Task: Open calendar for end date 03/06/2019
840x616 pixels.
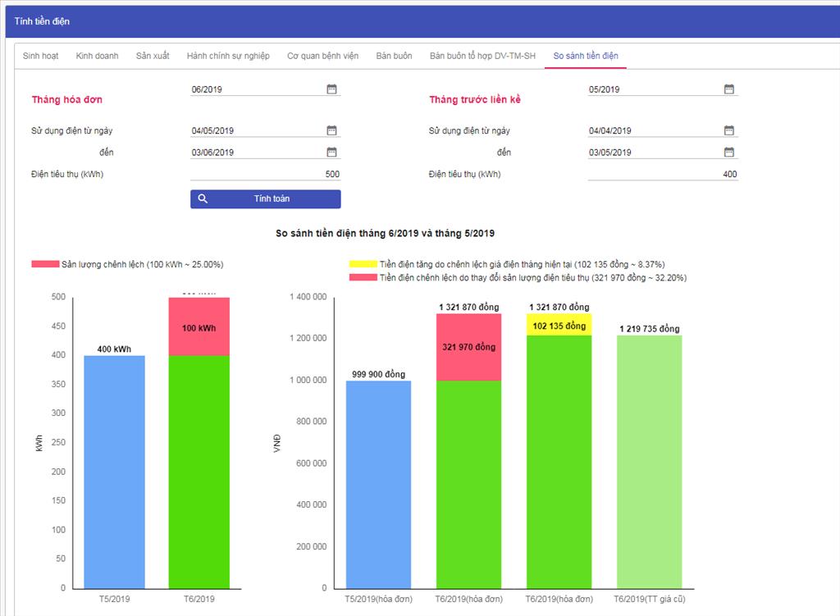Action: (331, 152)
